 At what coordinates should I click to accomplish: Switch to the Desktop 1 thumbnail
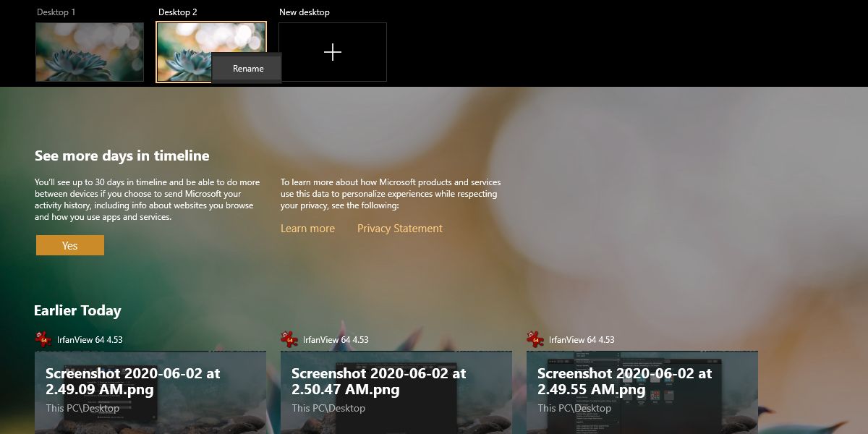point(90,52)
